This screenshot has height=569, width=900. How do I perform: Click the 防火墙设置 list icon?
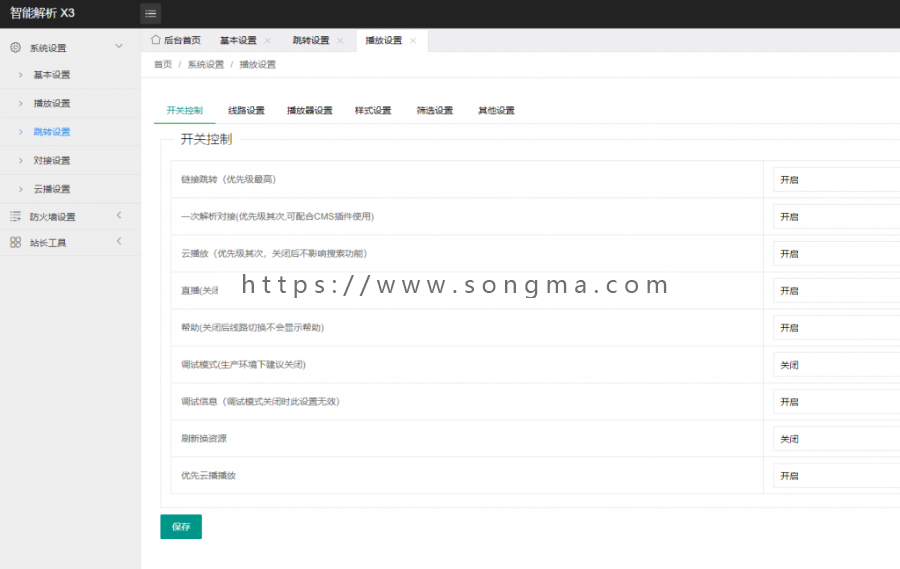point(15,216)
